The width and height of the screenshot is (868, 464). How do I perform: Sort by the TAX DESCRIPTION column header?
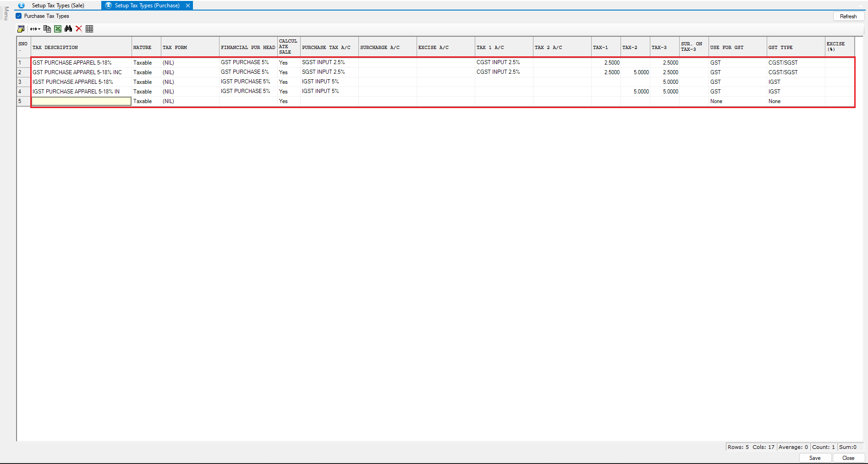click(81, 47)
